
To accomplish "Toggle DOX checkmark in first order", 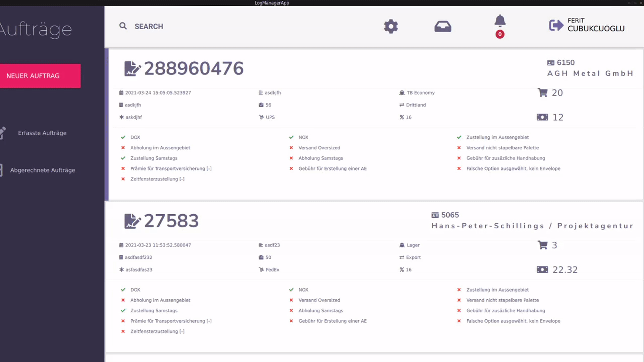I will [x=123, y=137].
